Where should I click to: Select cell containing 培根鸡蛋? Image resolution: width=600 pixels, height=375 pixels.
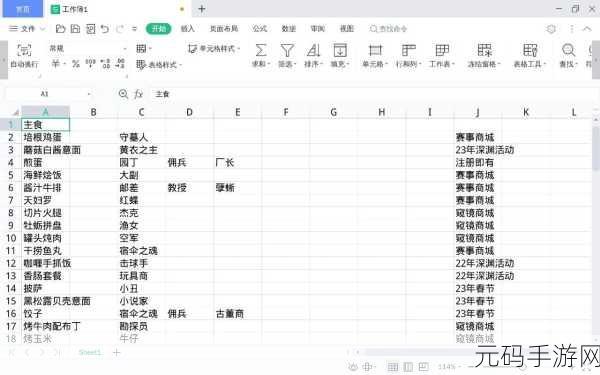(x=46, y=137)
